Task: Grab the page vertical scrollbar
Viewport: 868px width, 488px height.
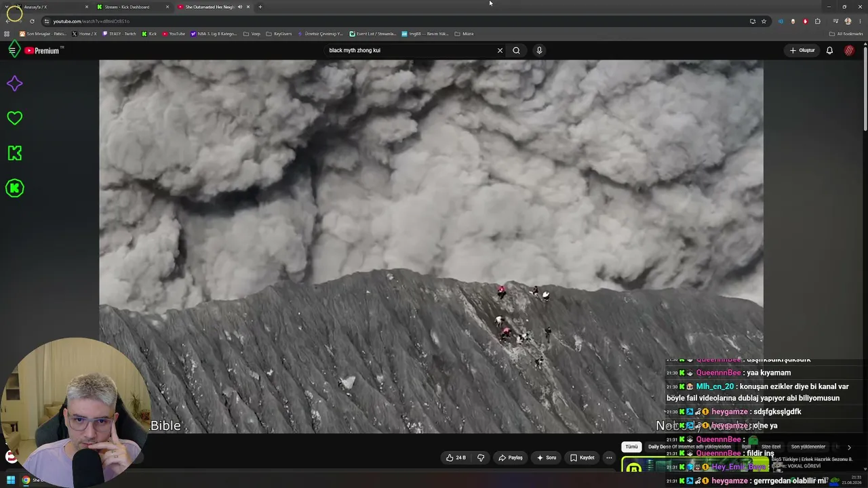Action: (865, 88)
